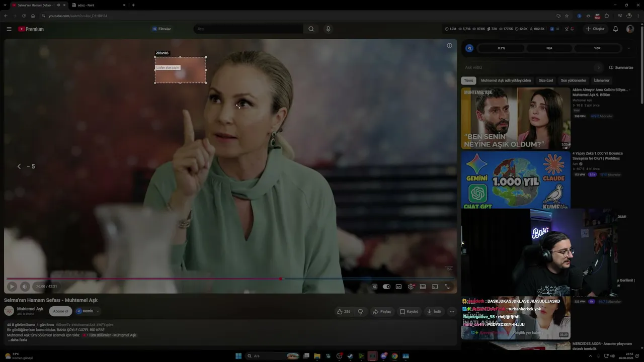
Task: Switch to theater mode view
Action: (x=423, y=287)
